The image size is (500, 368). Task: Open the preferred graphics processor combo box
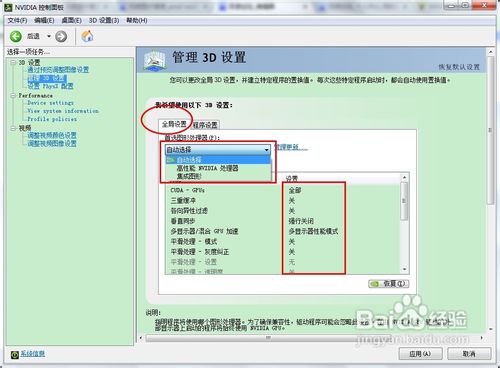coord(218,150)
